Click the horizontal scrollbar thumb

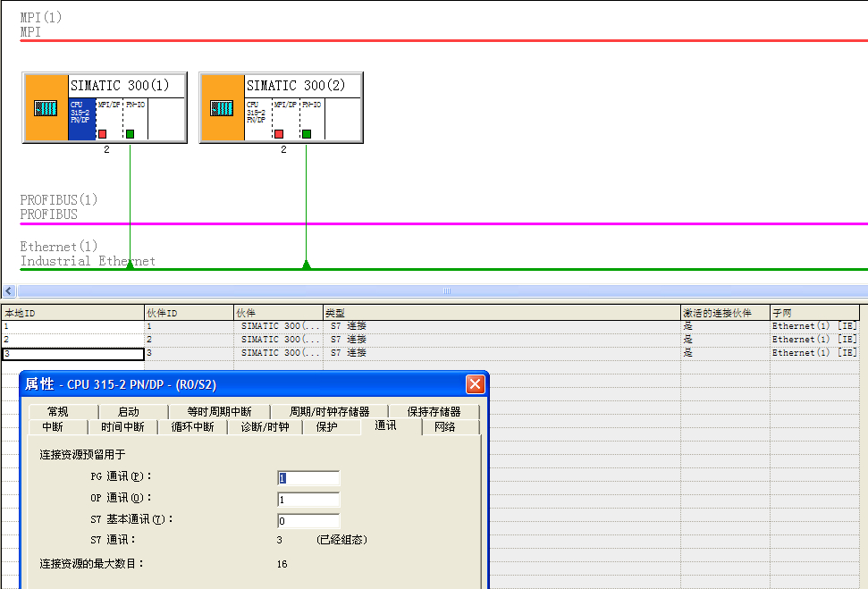point(446,290)
